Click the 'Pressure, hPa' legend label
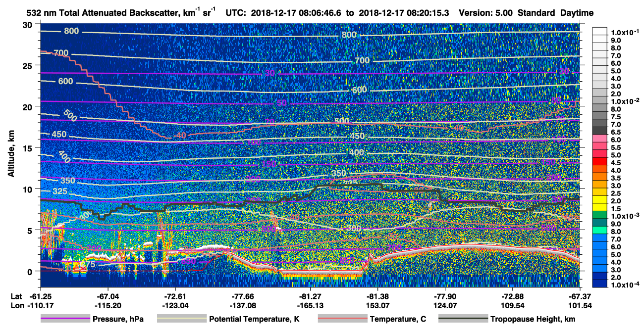644x330 pixels. click(117, 319)
